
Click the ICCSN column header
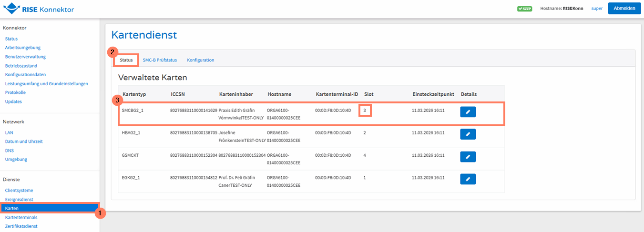[x=178, y=94]
